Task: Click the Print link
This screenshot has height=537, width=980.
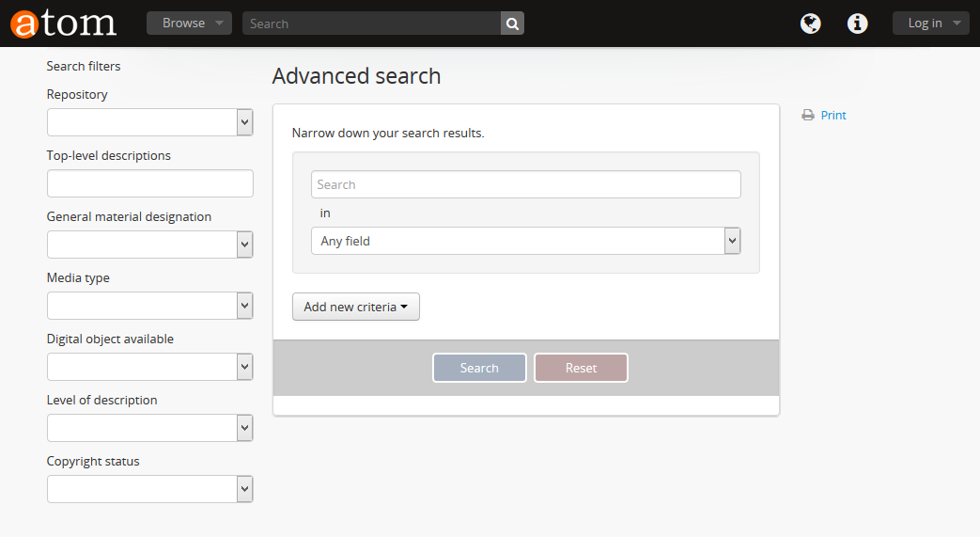Action: (833, 116)
